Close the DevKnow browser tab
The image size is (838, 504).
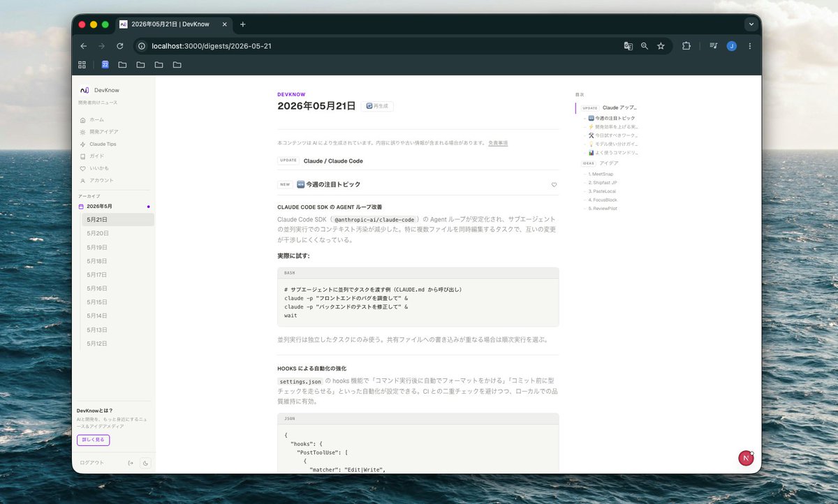point(225,24)
